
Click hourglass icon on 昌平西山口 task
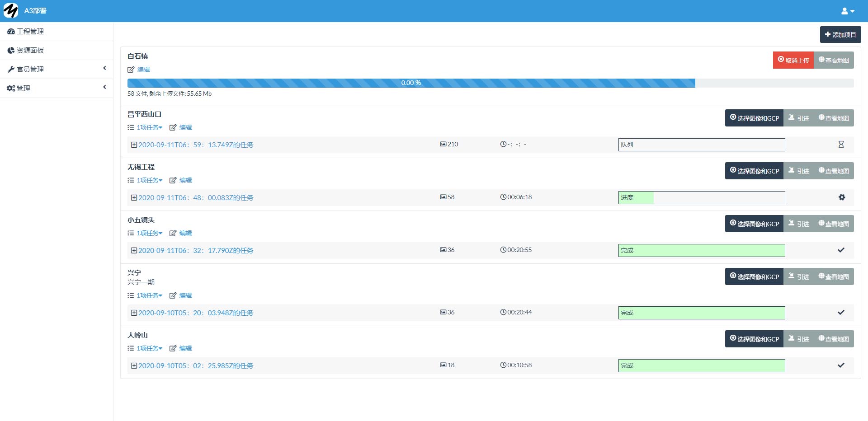coord(841,145)
